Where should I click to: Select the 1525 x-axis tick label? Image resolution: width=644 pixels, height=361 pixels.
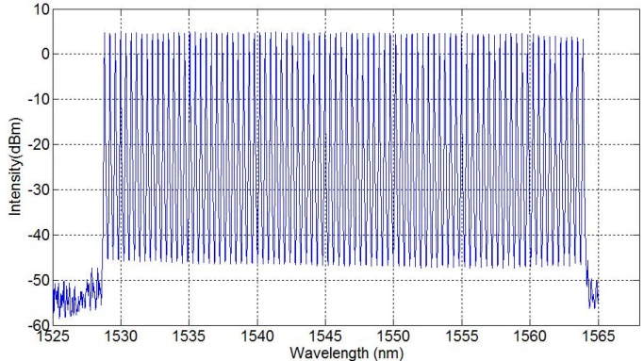(54, 336)
